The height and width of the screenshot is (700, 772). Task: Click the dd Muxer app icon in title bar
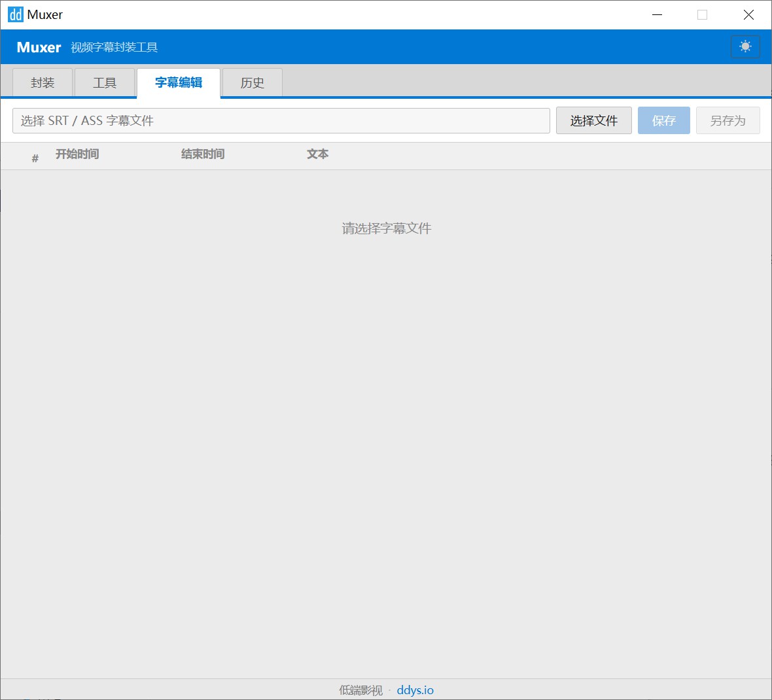pyautogui.click(x=15, y=14)
